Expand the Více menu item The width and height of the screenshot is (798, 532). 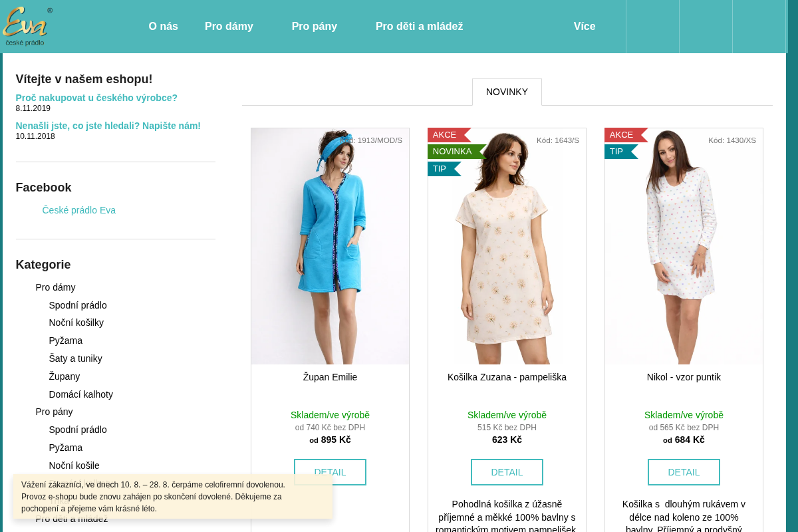585,27
